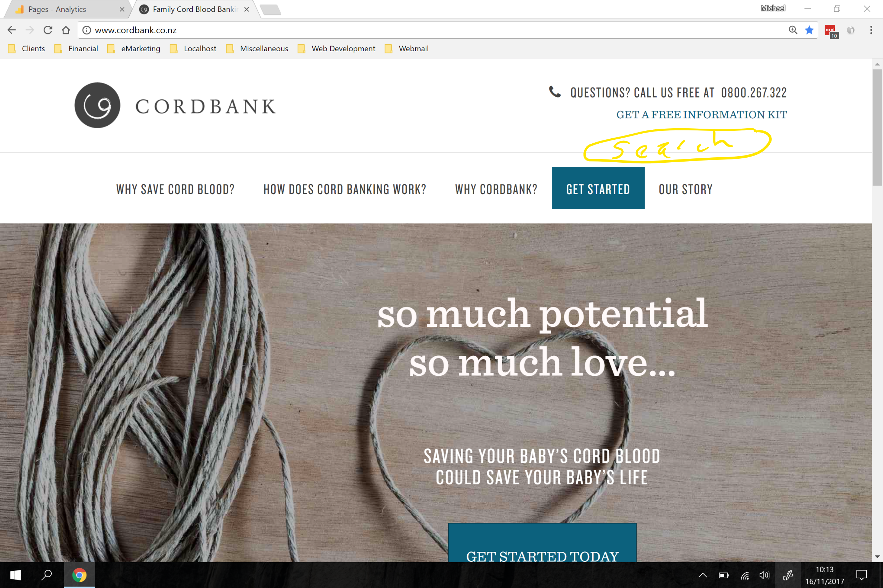This screenshot has height=588, width=883.
Task: Click the bookmark star icon
Action: coord(809,30)
